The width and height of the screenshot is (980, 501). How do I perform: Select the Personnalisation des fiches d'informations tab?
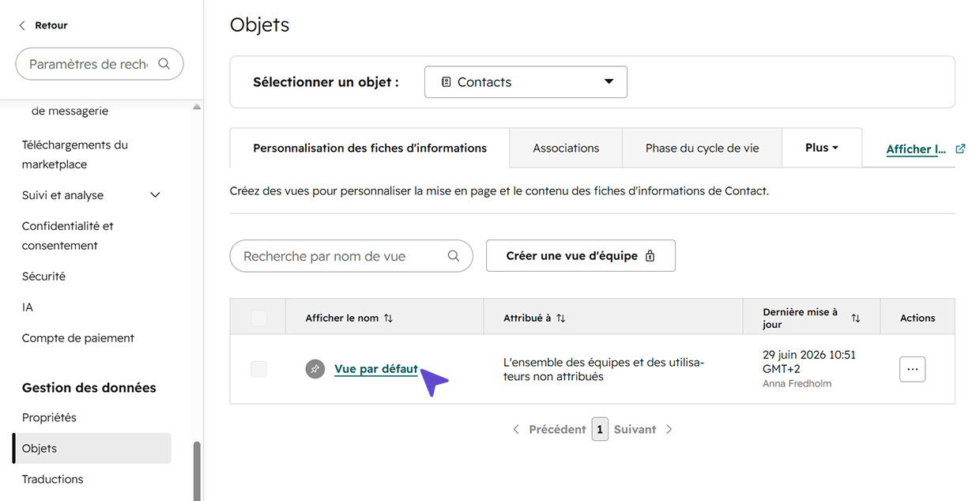pos(370,148)
